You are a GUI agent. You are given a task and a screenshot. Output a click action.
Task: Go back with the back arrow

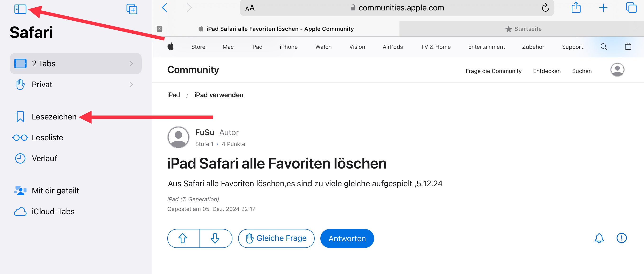(164, 8)
